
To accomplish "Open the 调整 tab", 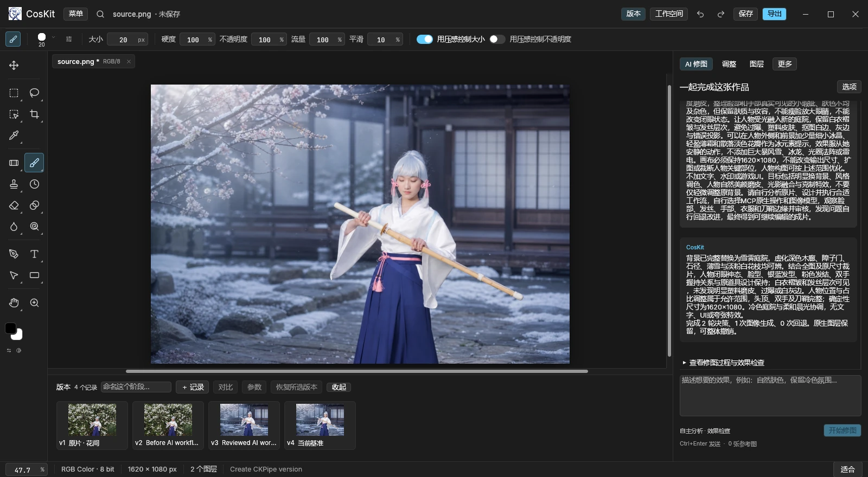I will coord(729,64).
